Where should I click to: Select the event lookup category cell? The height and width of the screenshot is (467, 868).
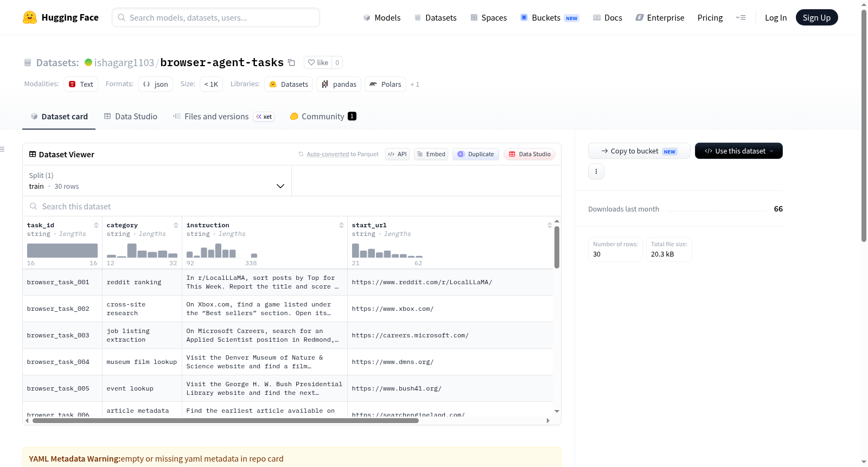click(x=142, y=388)
